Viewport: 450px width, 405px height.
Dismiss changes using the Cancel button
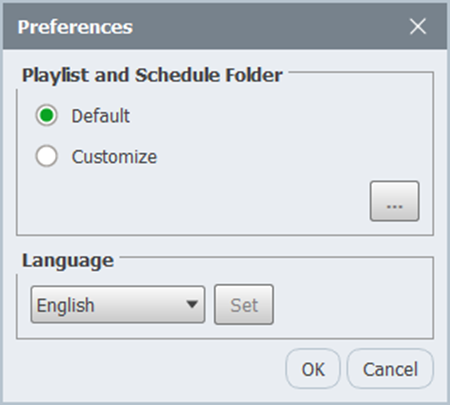click(390, 369)
